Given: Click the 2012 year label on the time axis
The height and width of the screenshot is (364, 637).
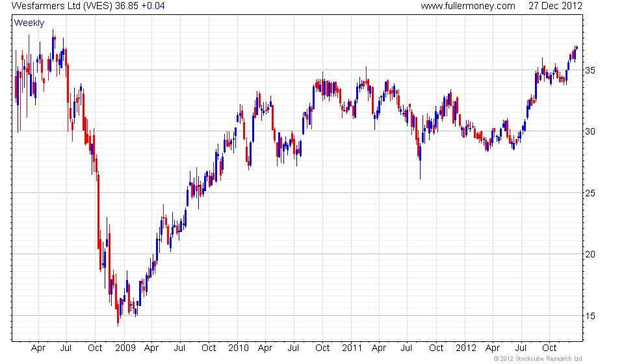Looking at the screenshot, I should click(465, 348).
